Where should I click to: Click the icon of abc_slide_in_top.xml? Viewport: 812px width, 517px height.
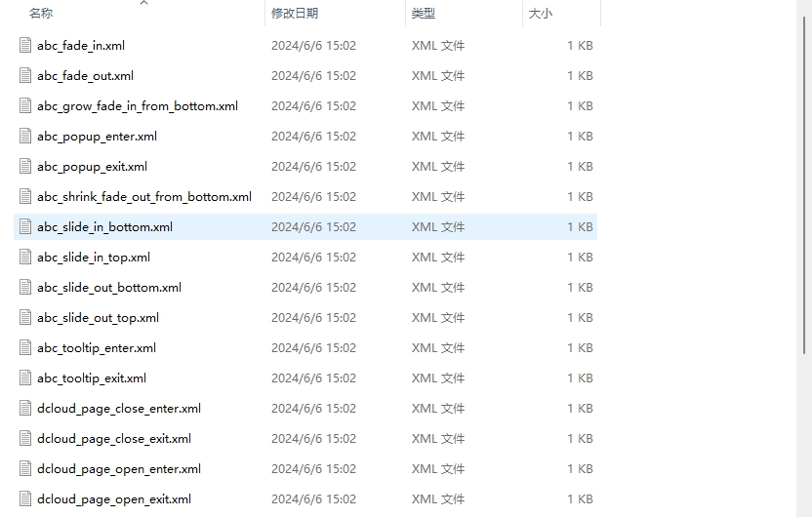tap(25, 258)
